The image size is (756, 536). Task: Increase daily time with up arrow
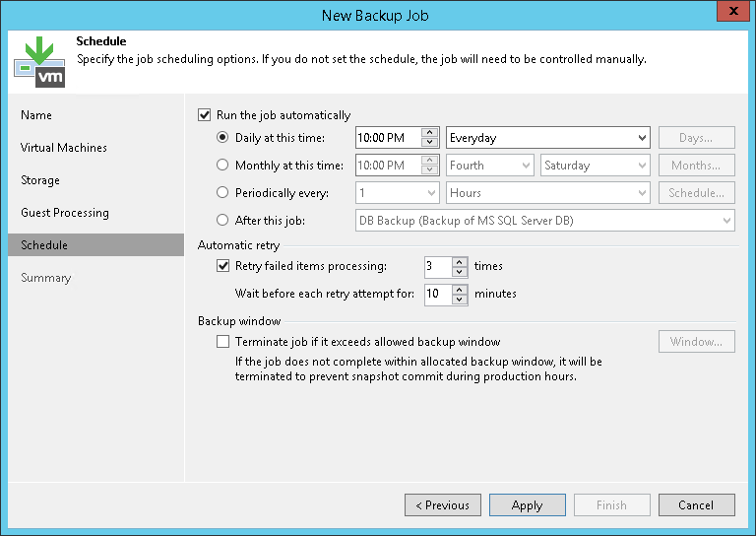point(429,132)
